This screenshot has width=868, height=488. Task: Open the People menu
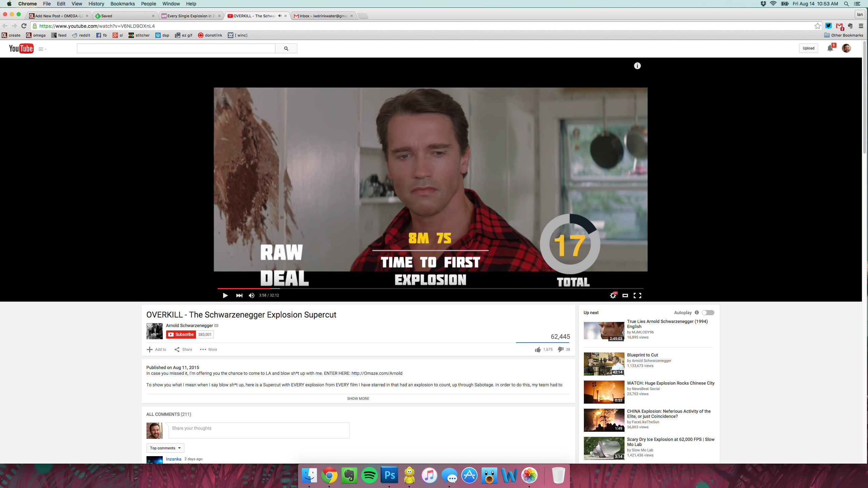[x=149, y=4]
